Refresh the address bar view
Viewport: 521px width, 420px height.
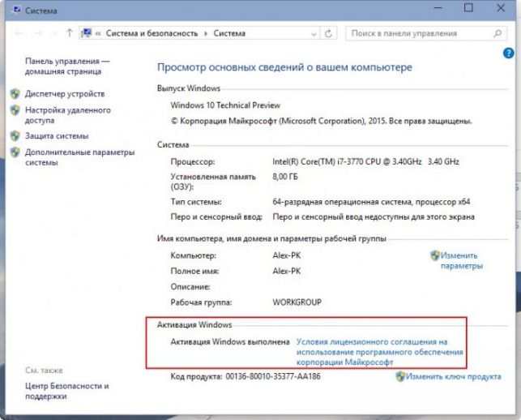click(328, 33)
